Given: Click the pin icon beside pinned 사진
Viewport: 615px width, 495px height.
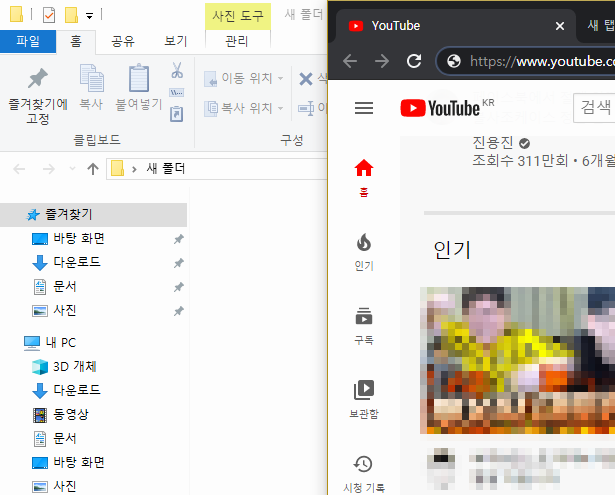Looking at the screenshot, I should point(179,311).
